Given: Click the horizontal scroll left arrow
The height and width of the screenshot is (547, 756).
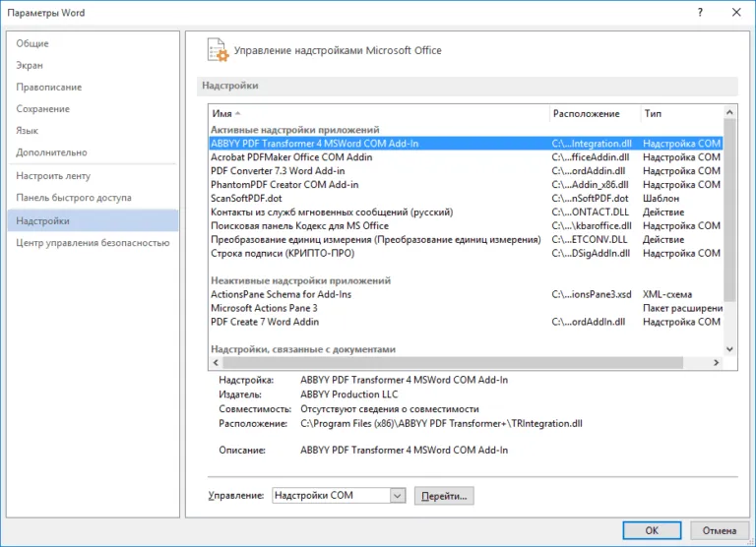Looking at the screenshot, I should 216,363.
